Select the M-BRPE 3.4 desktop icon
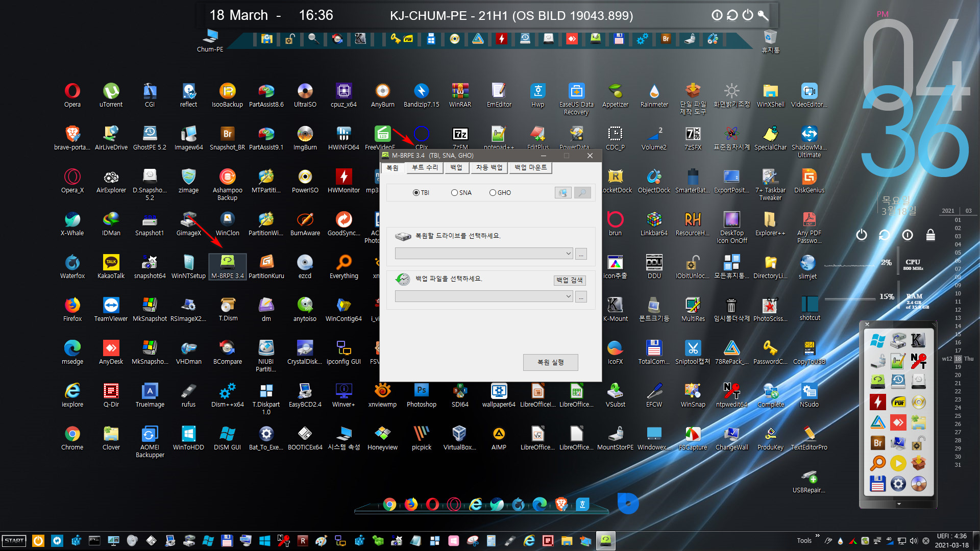The image size is (980, 551). click(x=228, y=267)
